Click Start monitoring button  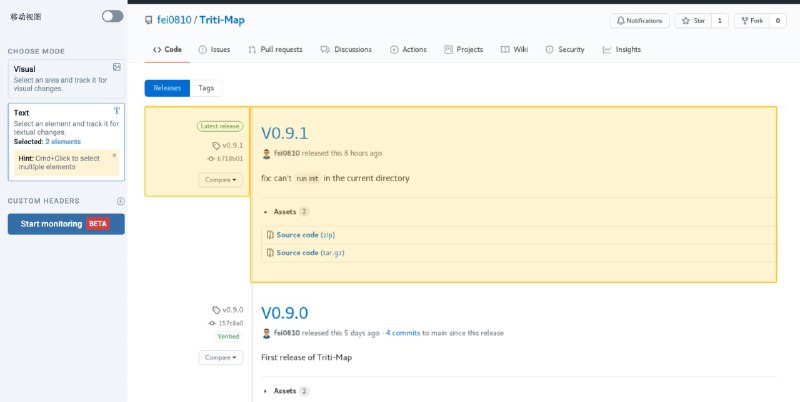(x=66, y=224)
